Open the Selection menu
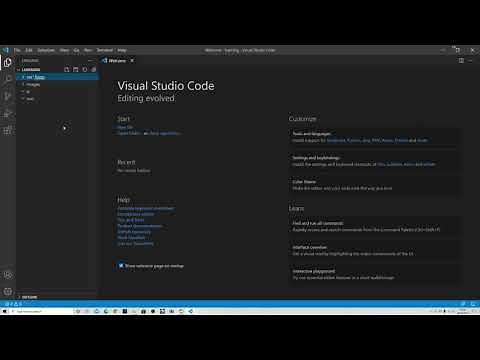This screenshot has width=480, height=360. click(46, 50)
